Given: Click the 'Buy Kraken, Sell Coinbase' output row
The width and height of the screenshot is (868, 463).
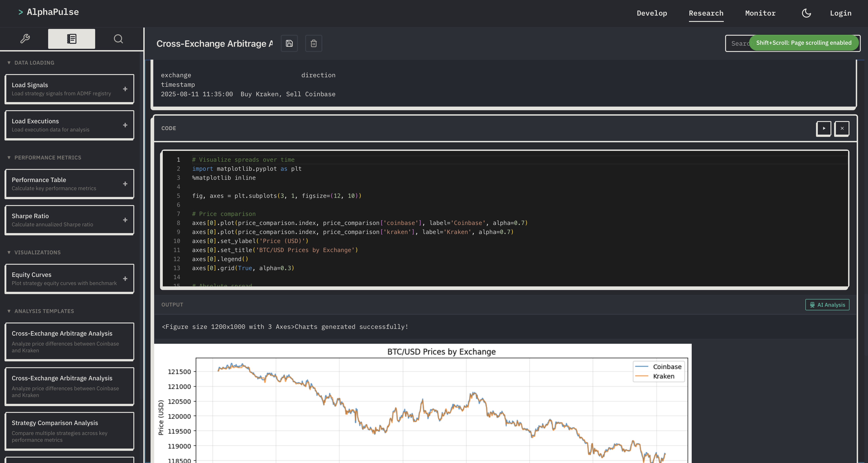Looking at the screenshot, I should click(248, 94).
